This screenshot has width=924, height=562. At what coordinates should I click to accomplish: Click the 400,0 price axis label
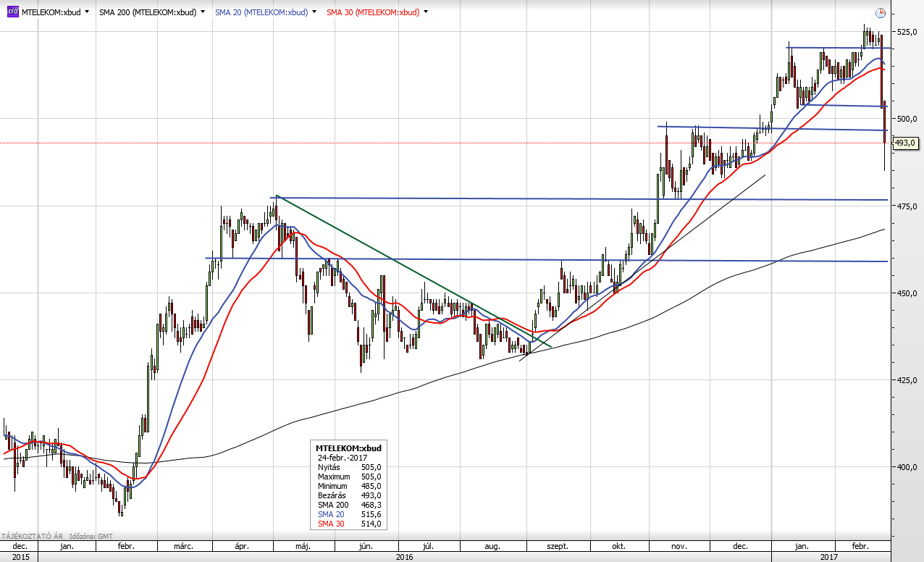(x=908, y=467)
